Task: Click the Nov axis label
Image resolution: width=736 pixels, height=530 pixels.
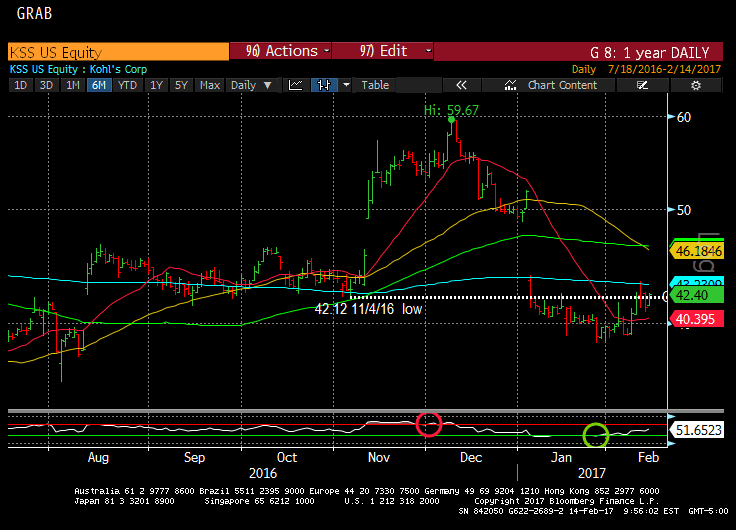Action: pyautogui.click(x=379, y=457)
